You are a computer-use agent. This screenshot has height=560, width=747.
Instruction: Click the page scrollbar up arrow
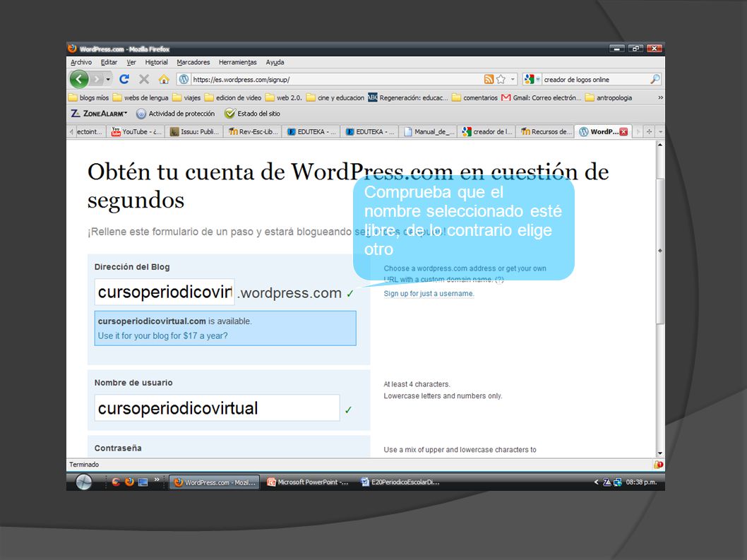pyautogui.click(x=660, y=145)
